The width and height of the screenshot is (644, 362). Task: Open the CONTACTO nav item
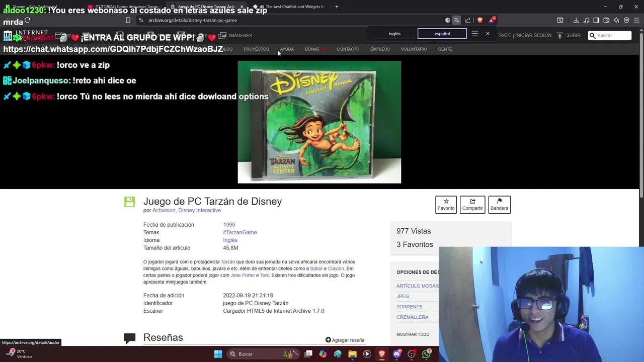(348, 49)
